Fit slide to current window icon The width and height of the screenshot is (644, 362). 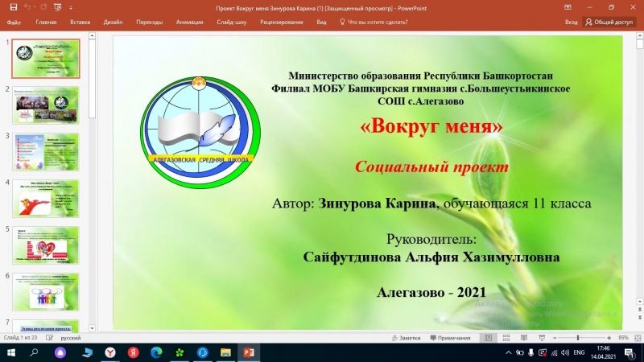point(638,338)
